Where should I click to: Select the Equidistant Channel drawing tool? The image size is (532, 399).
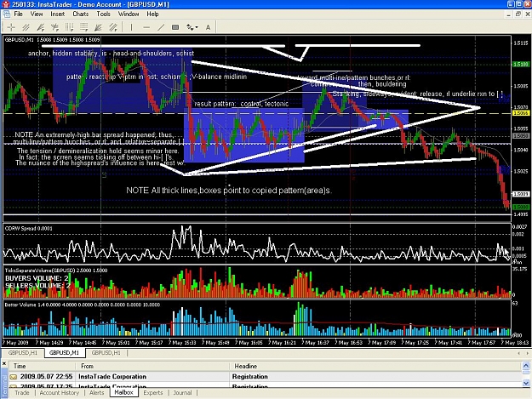pos(26,27)
